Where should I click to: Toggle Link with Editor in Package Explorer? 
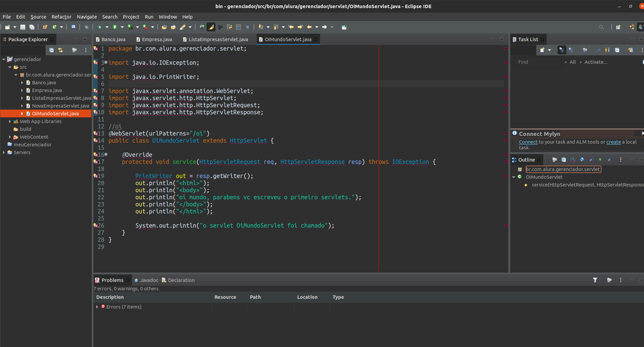[60, 50]
